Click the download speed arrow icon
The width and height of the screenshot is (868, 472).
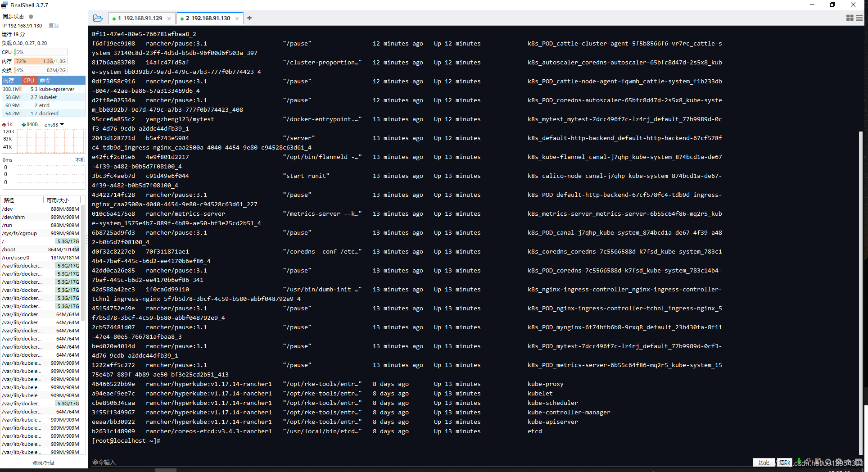pyautogui.click(x=23, y=125)
